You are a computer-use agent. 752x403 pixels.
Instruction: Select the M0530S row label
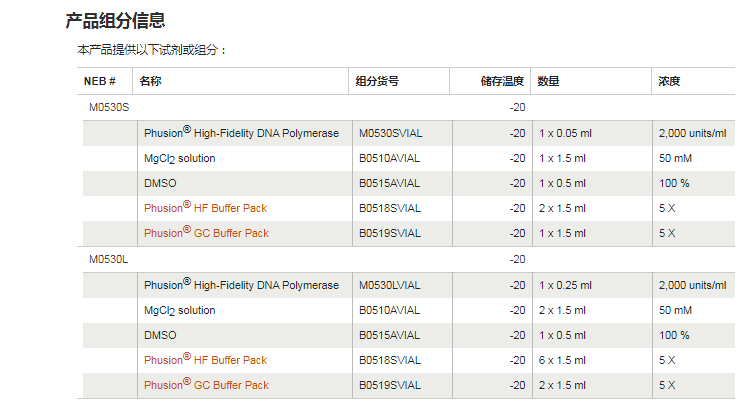[109, 107]
